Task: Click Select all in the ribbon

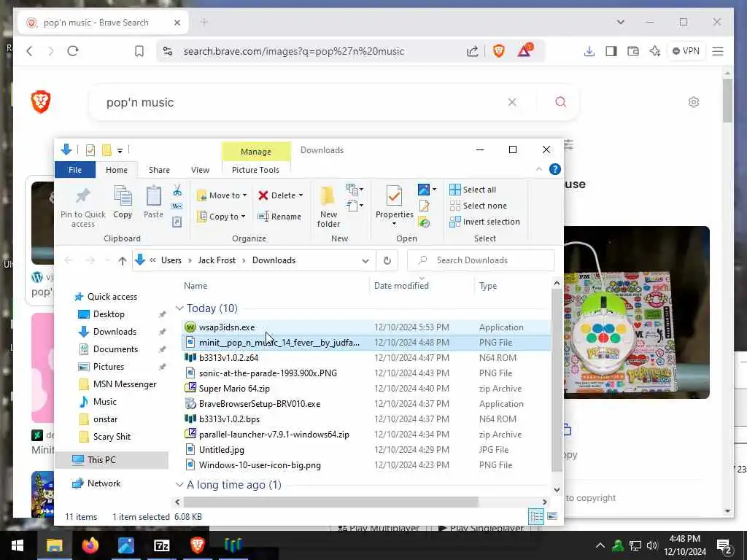Action: 473,190
